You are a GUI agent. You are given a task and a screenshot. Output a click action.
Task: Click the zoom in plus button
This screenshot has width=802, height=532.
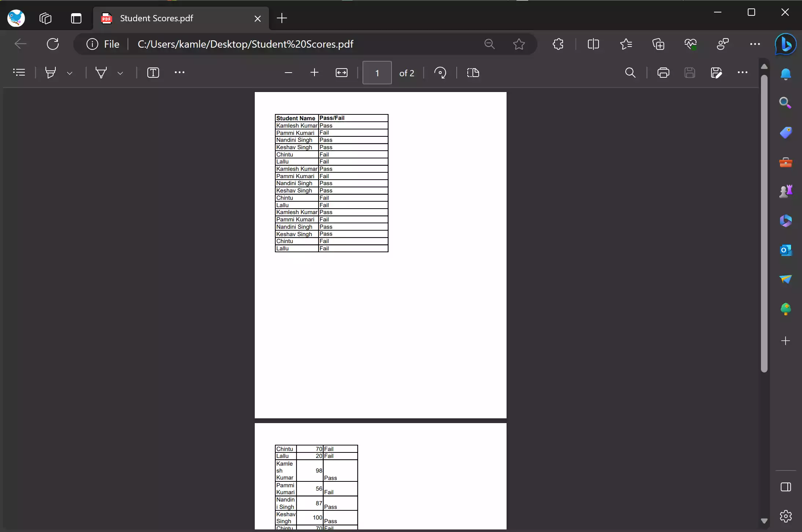coord(314,73)
